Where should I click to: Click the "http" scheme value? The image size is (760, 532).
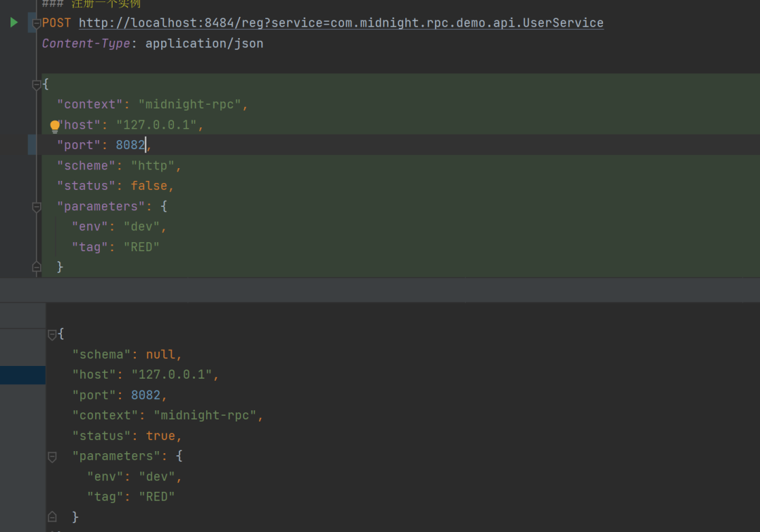pos(152,165)
